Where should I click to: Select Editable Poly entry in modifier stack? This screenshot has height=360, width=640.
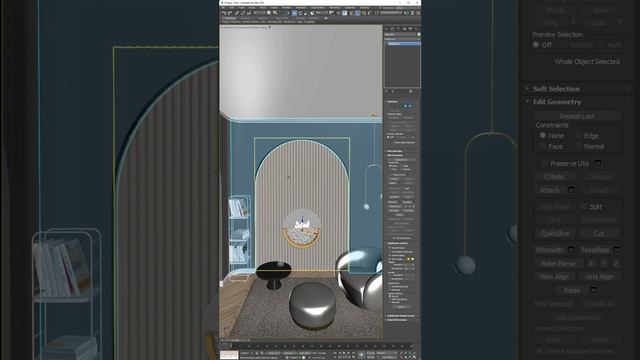403,44
